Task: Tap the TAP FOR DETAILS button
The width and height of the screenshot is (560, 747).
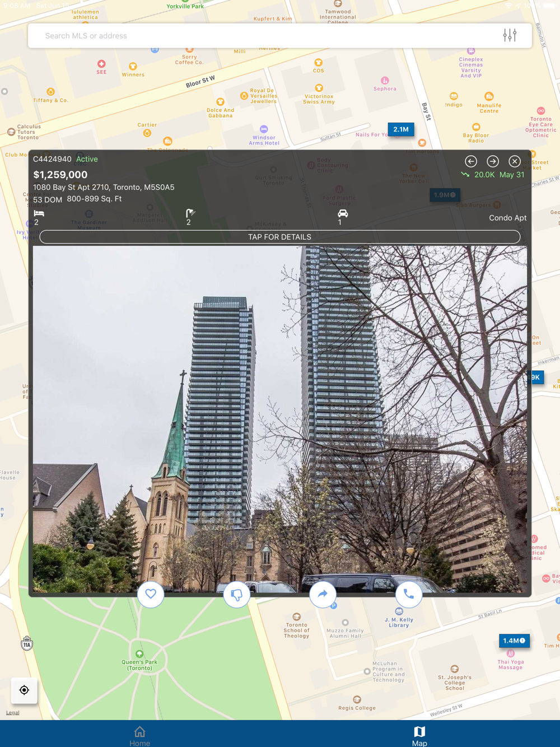Action: point(280,237)
